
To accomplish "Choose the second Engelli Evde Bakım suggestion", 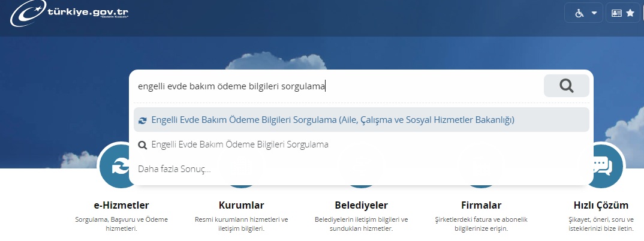I will pos(240,144).
